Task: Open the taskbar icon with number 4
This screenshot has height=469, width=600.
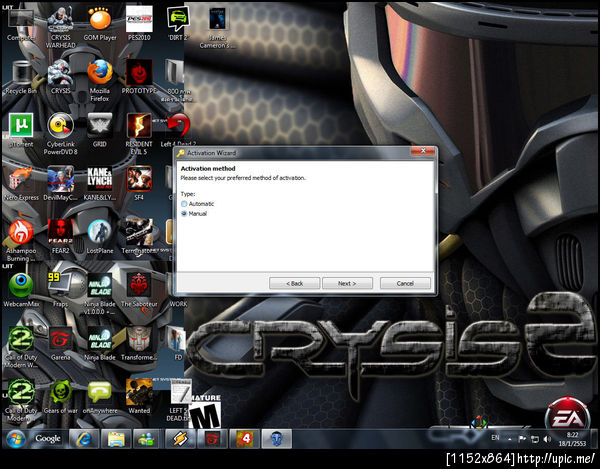Action: click(x=244, y=439)
